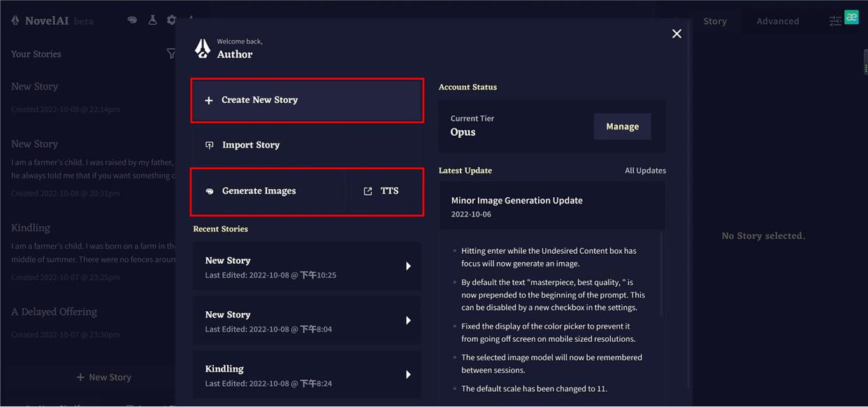
Task: Open recent New Story edited at 下午10:25
Action: click(x=307, y=266)
